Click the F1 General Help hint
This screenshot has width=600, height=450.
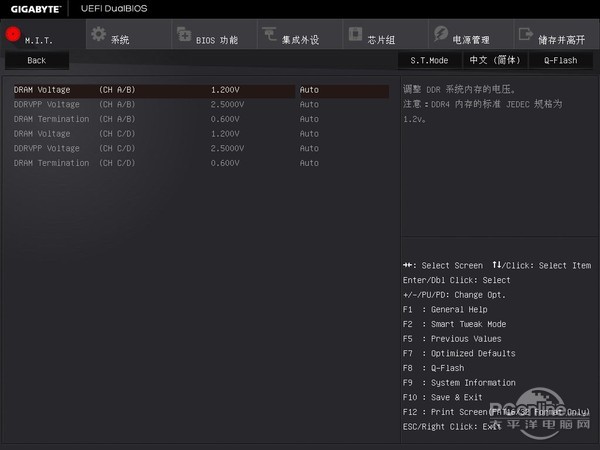click(x=445, y=310)
